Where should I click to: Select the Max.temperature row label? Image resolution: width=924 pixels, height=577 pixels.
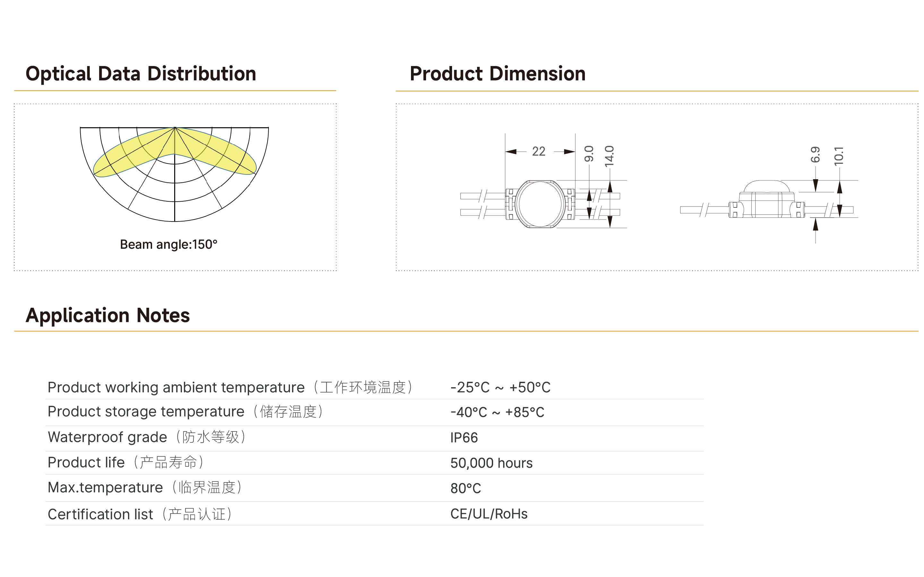[x=145, y=487]
